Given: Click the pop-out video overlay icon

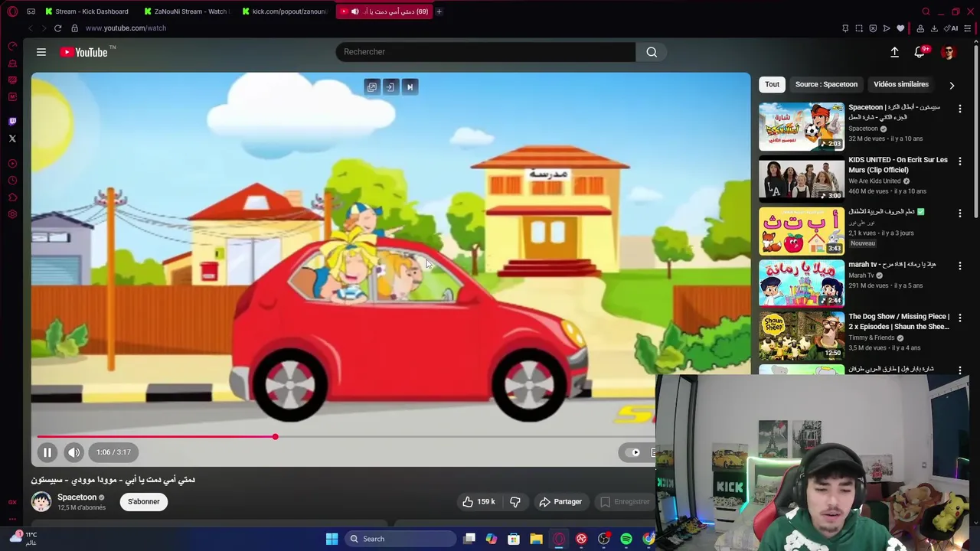Looking at the screenshot, I should tap(372, 87).
